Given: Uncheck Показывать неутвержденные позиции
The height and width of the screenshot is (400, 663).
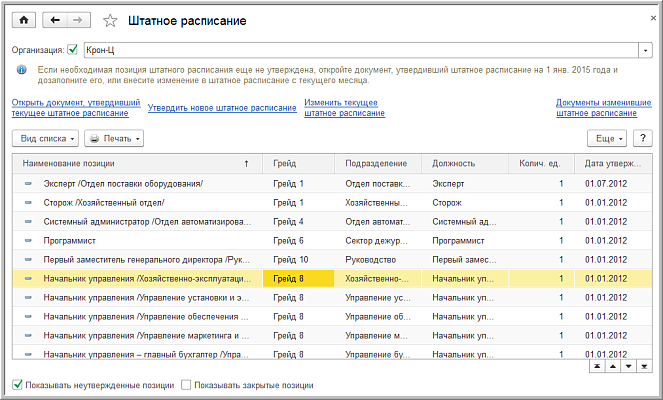Looking at the screenshot, I should tap(17, 385).
